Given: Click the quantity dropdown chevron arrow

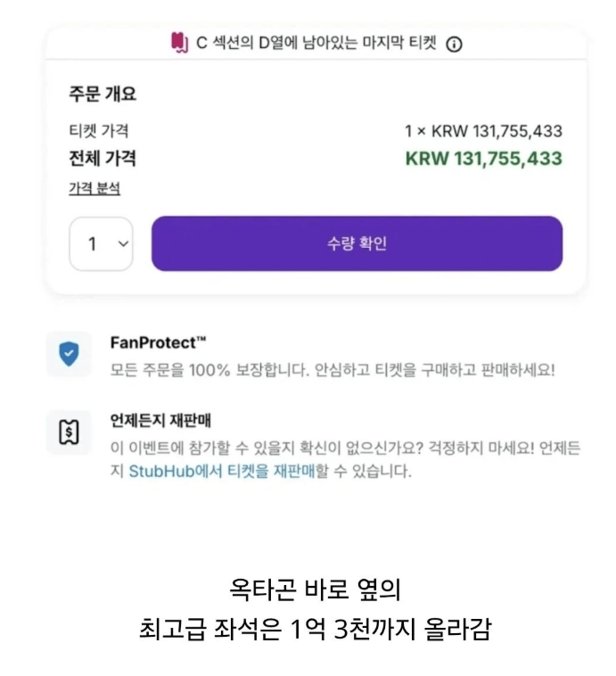Looking at the screenshot, I should click(123, 244).
